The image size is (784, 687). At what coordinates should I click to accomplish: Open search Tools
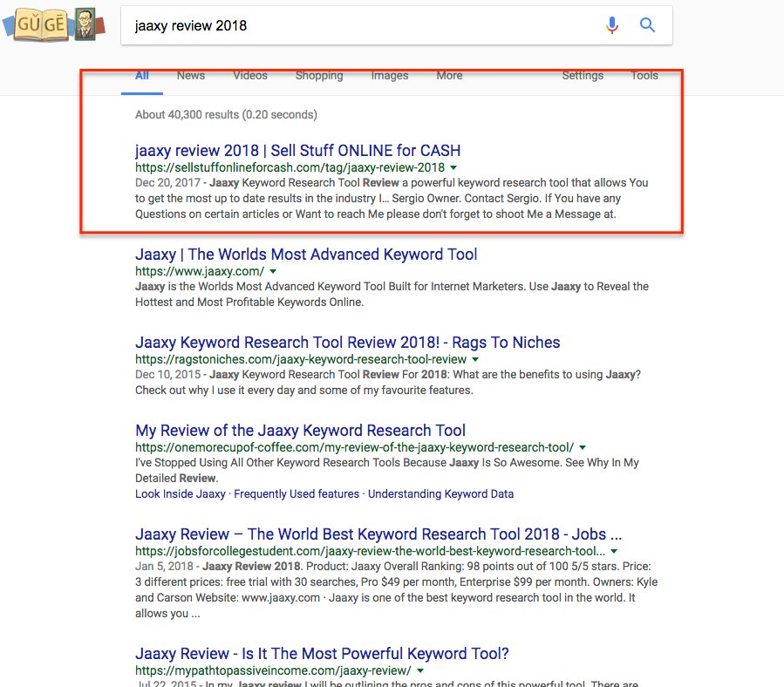point(644,76)
